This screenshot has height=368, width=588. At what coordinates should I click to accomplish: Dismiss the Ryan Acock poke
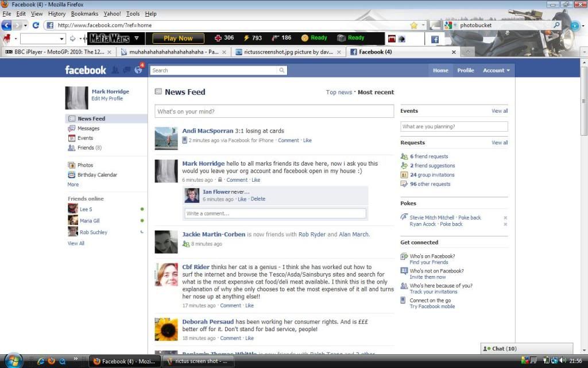coord(505,224)
